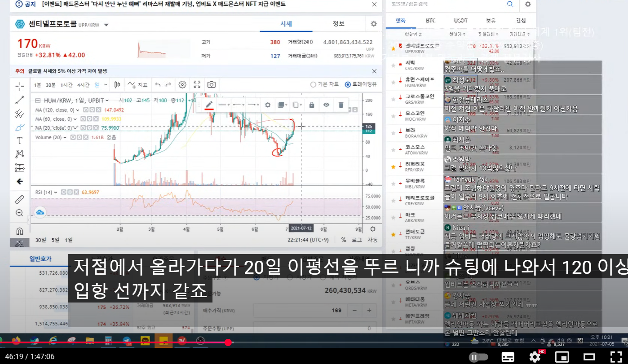Set chart interval to 4시간
Screen dimensions: 628x364
(x=83, y=84)
